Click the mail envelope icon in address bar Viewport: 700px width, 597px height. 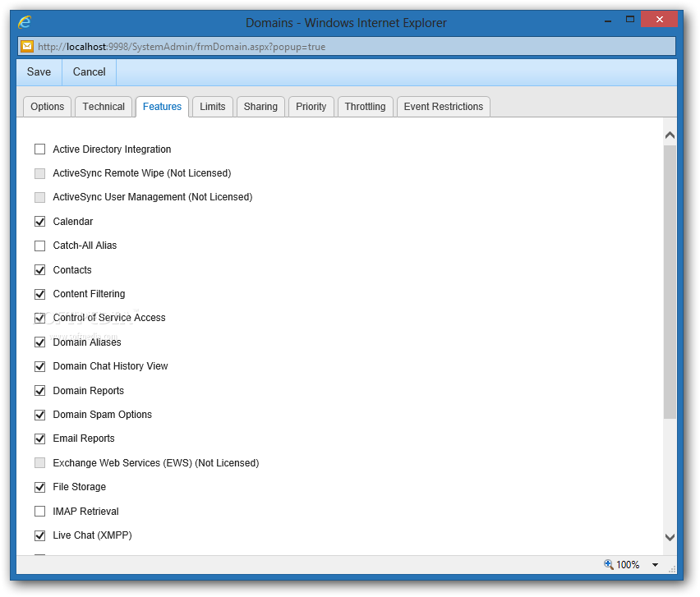point(27,47)
